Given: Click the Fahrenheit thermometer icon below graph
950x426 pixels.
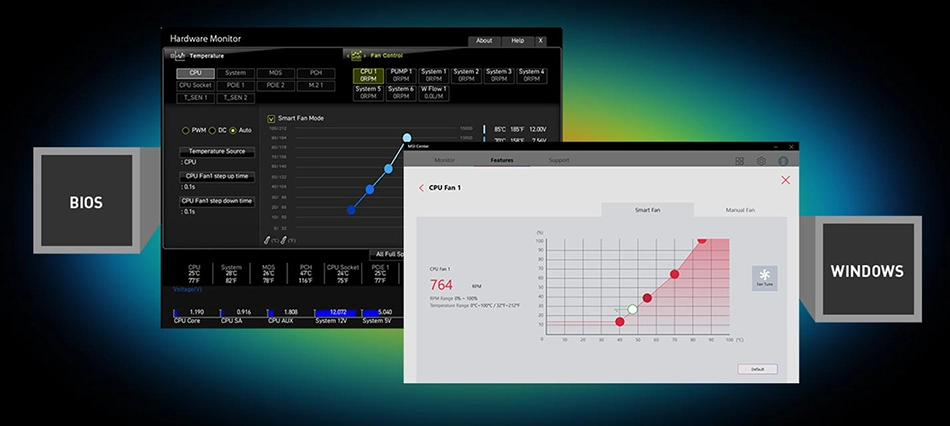Looking at the screenshot, I should pos(285,241).
